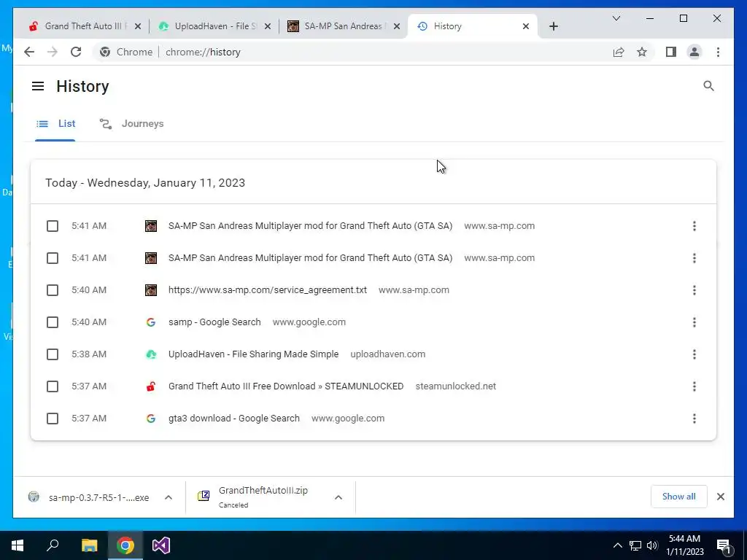Click the share this page icon
This screenshot has width=747, height=560.
619,52
